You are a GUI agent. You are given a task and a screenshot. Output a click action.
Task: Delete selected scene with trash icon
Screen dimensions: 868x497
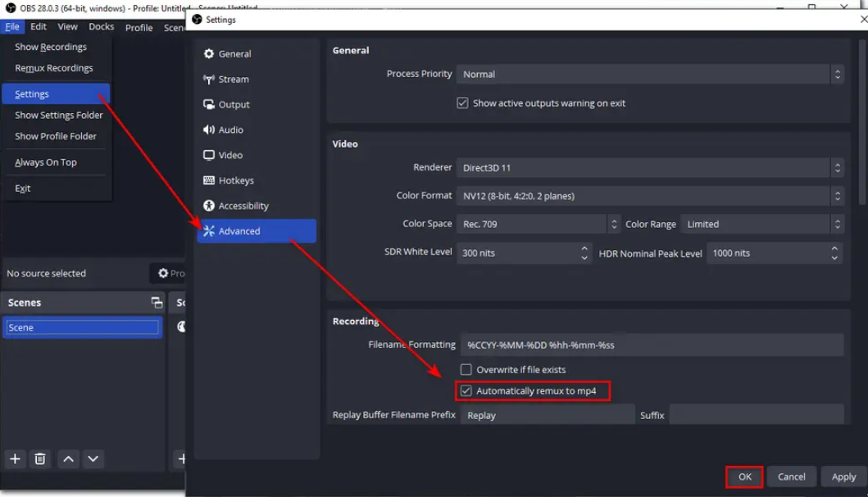pyautogui.click(x=40, y=458)
